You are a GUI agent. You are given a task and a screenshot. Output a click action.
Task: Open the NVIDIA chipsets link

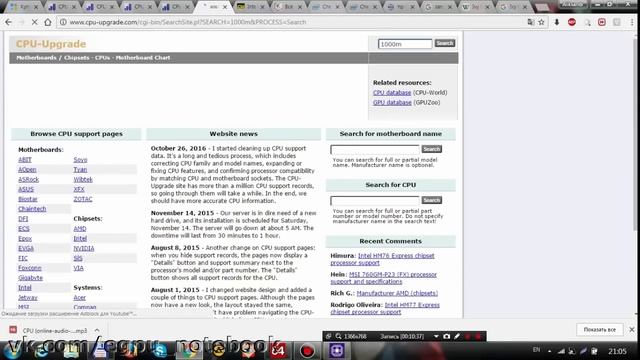pos(84,248)
